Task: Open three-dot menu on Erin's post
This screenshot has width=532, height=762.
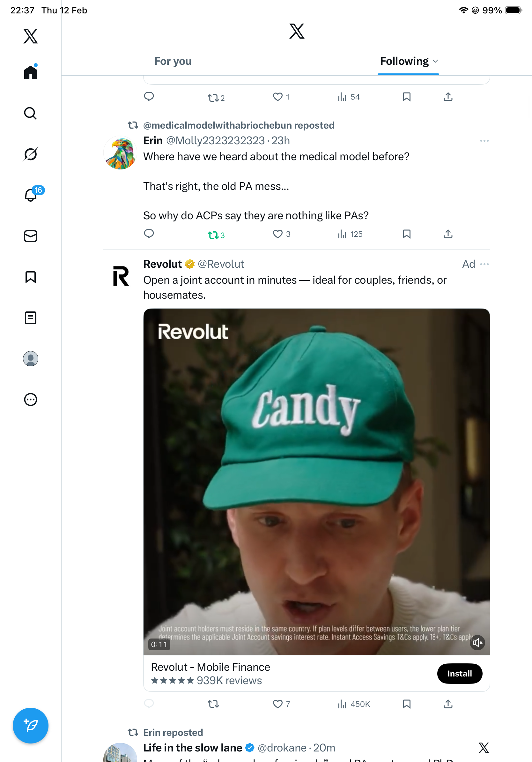Action: point(484,141)
